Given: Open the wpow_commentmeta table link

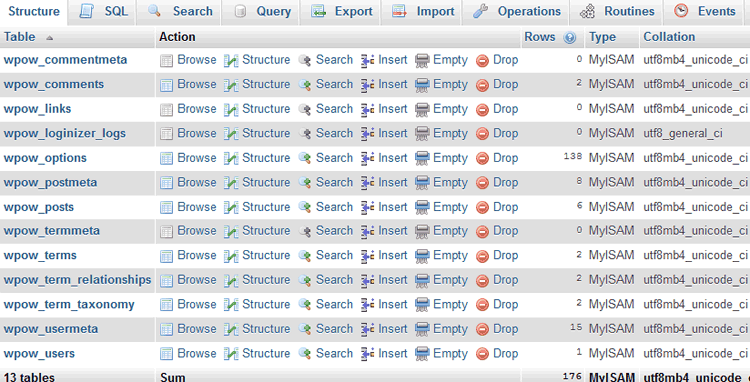Looking at the screenshot, I should click(66, 60).
